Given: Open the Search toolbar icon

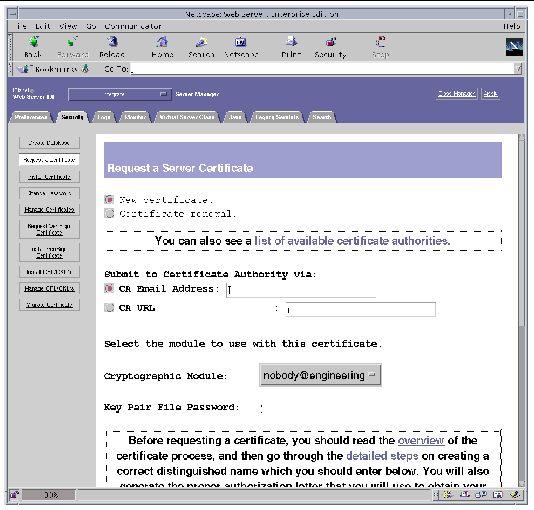Looking at the screenshot, I should 201,46.
